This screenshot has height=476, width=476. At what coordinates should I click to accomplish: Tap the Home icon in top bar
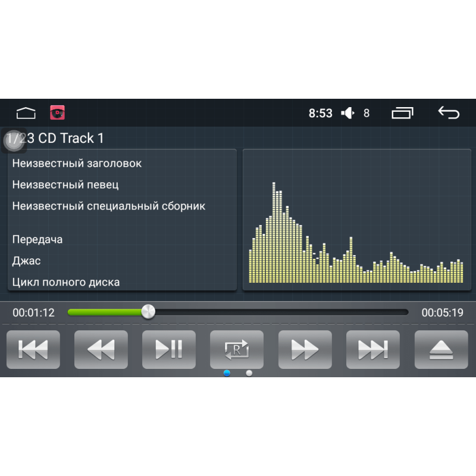[26, 113]
